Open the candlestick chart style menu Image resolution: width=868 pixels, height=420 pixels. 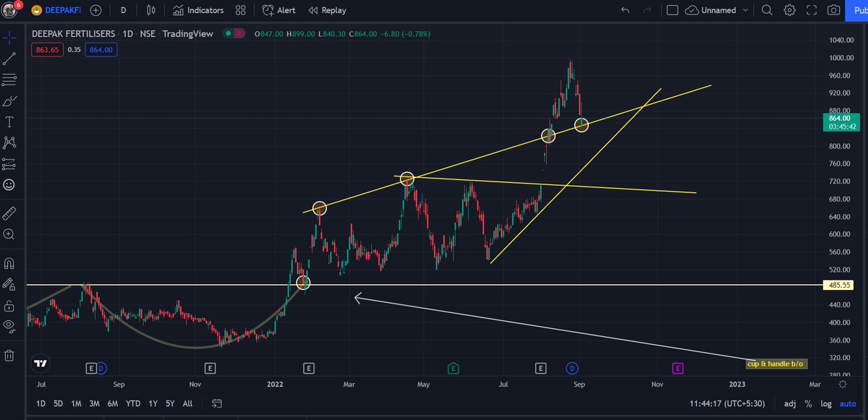[x=150, y=10]
